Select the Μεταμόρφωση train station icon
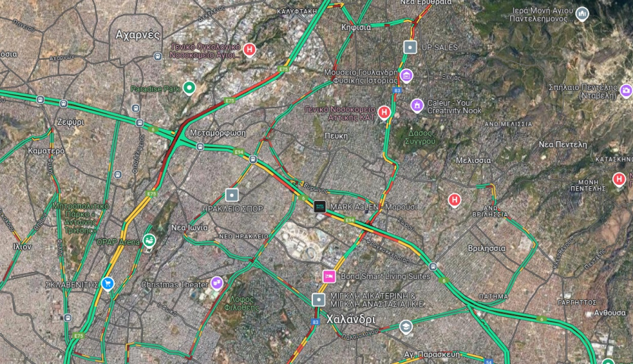 [x=200, y=147]
